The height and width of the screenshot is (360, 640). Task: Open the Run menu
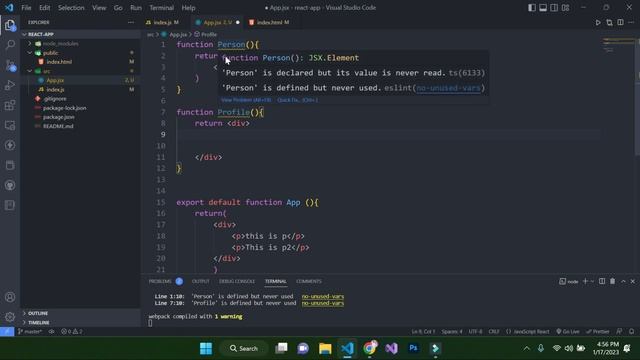136,7
